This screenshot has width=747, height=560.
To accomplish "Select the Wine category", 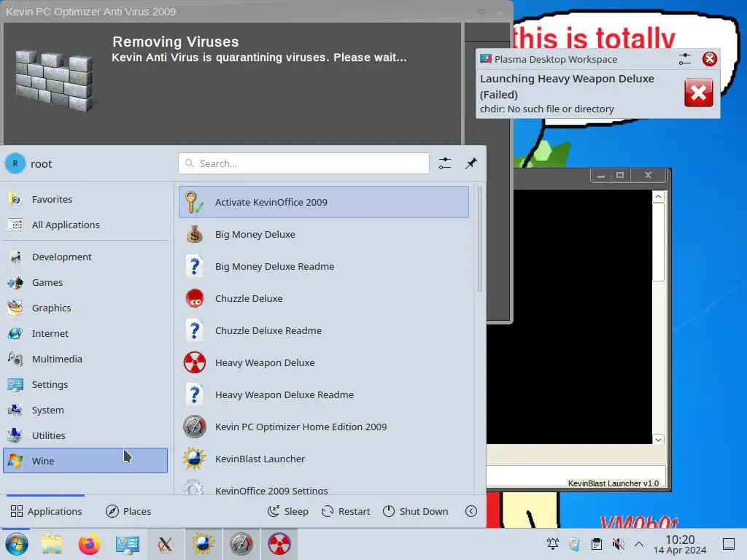I will tap(85, 461).
